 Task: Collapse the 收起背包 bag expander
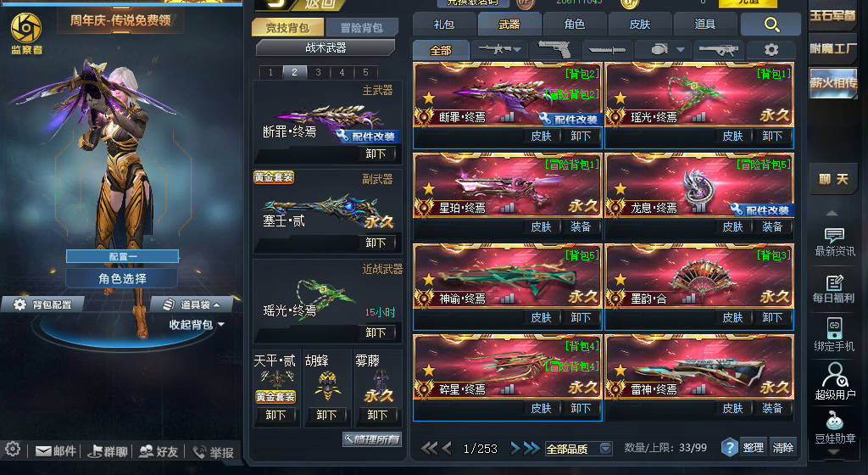click(x=197, y=324)
